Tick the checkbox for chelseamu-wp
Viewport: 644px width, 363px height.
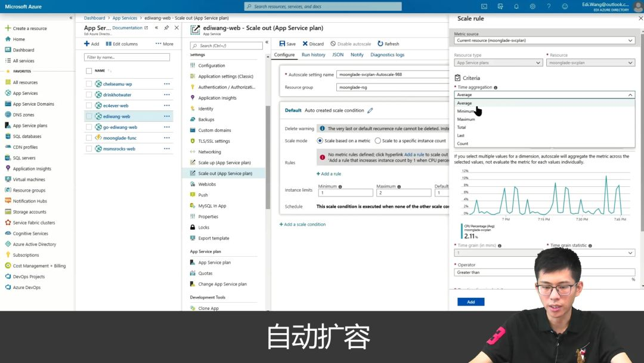[89, 84]
